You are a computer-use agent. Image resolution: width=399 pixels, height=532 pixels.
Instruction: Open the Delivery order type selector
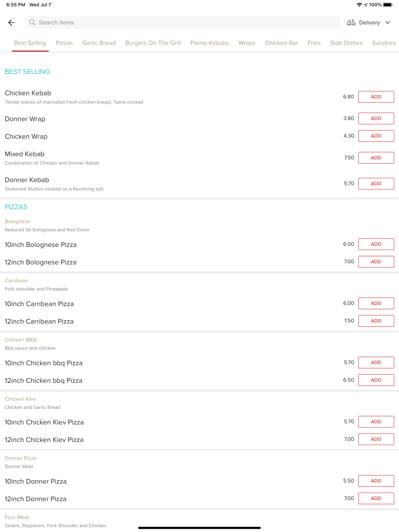(x=369, y=23)
